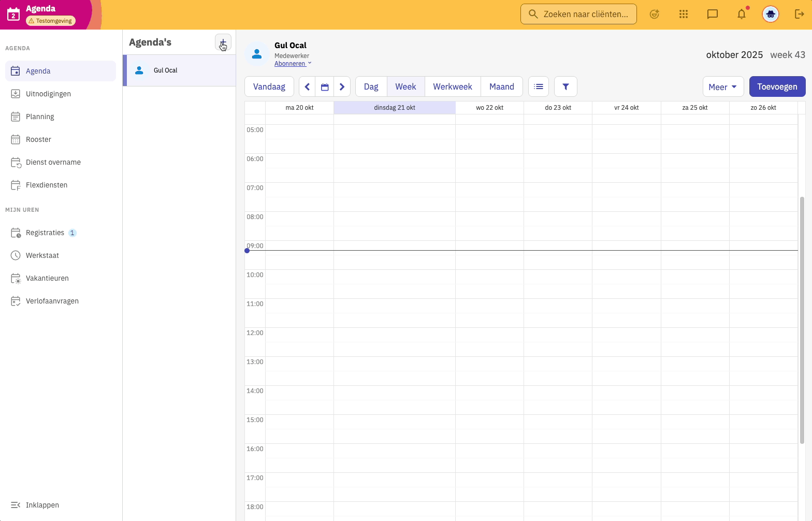This screenshot has width=812, height=521.
Task: Open the notifications bell
Action: [742, 14]
